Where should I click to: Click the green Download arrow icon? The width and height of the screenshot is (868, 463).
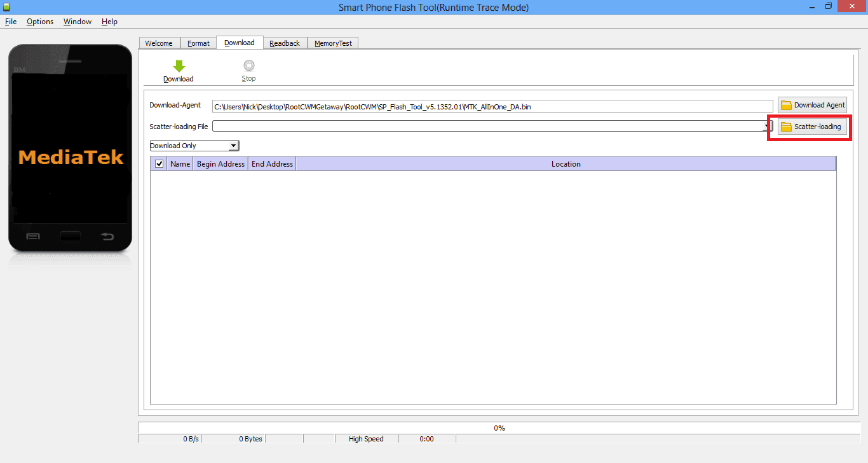[x=179, y=66]
